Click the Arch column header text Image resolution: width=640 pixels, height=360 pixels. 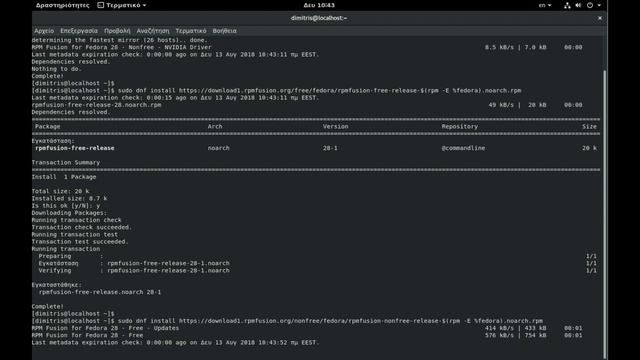point(215,127)
